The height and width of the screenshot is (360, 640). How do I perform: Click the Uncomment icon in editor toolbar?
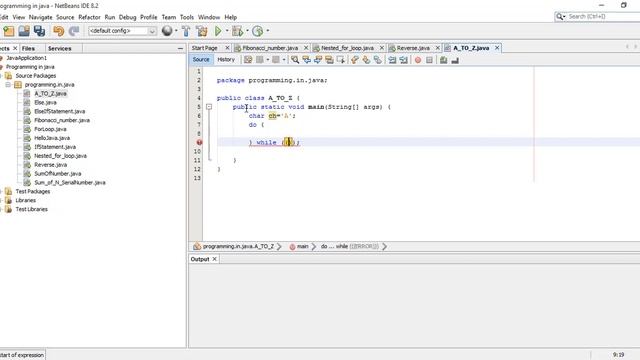tap(455, 60)
